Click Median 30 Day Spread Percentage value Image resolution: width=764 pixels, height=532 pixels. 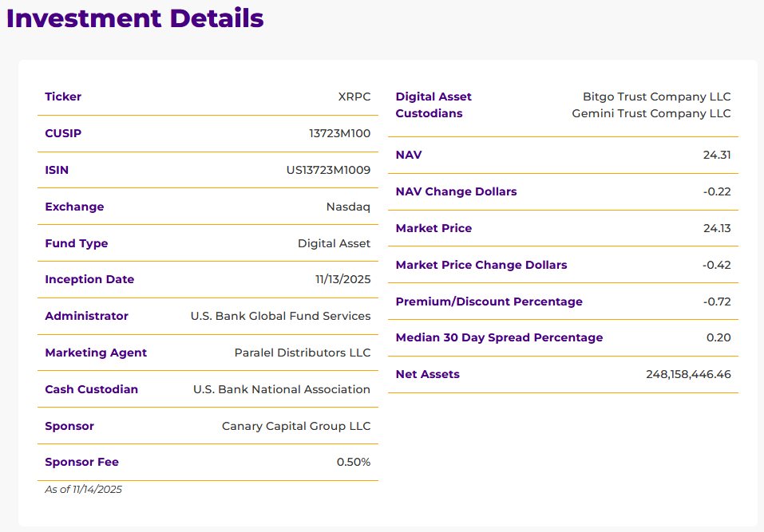pos(718,338)
